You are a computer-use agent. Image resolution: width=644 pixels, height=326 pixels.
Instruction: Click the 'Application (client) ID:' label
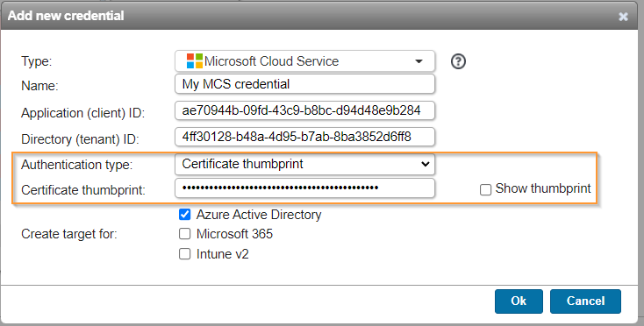(83, 113)
